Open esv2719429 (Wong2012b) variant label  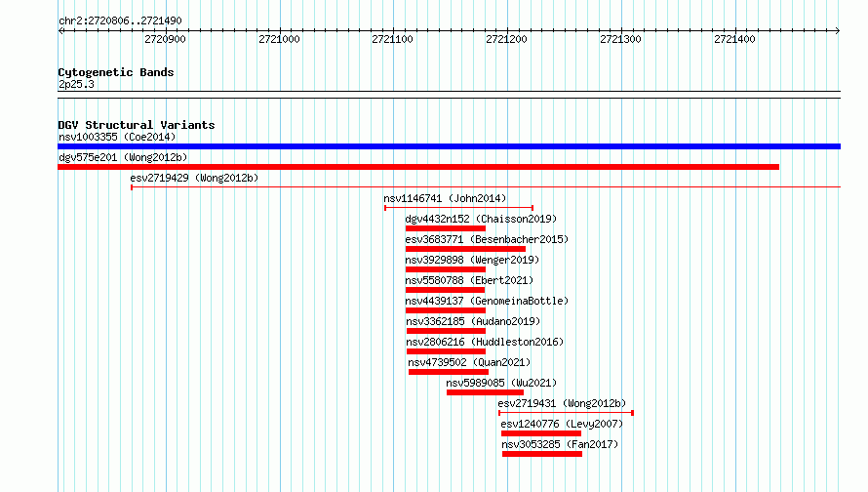194,178
